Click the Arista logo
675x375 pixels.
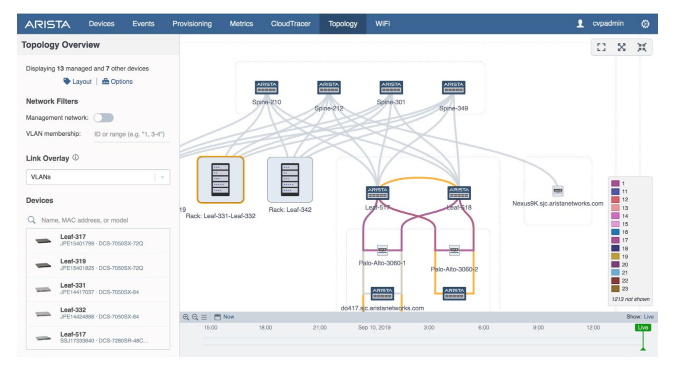click(x=47, y=24)
